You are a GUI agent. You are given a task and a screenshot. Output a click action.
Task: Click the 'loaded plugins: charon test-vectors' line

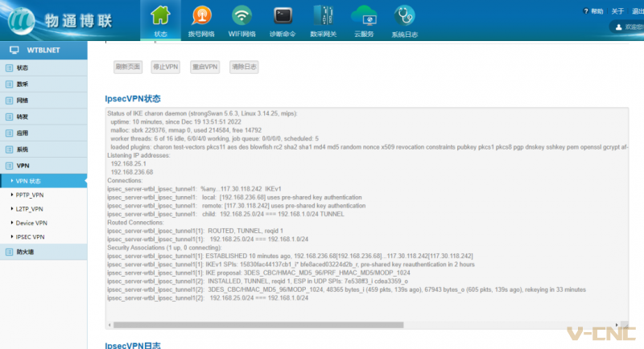(369, 147)
